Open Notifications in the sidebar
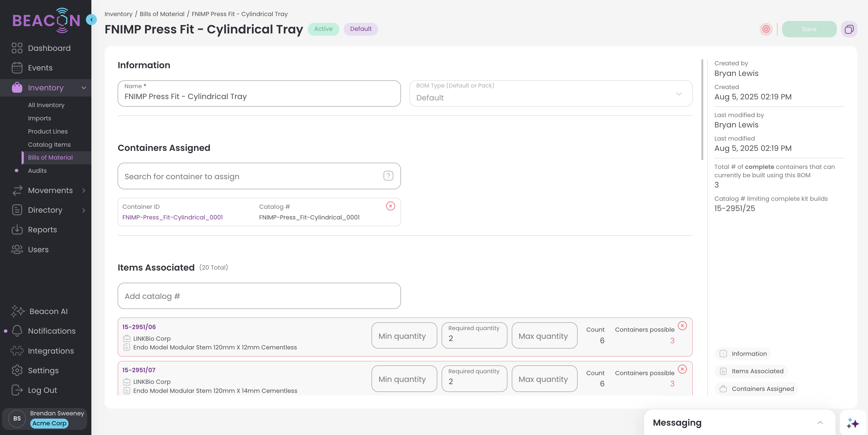This screenshot has height=435, width=868. pyautogui.click(x=51, y=331)
